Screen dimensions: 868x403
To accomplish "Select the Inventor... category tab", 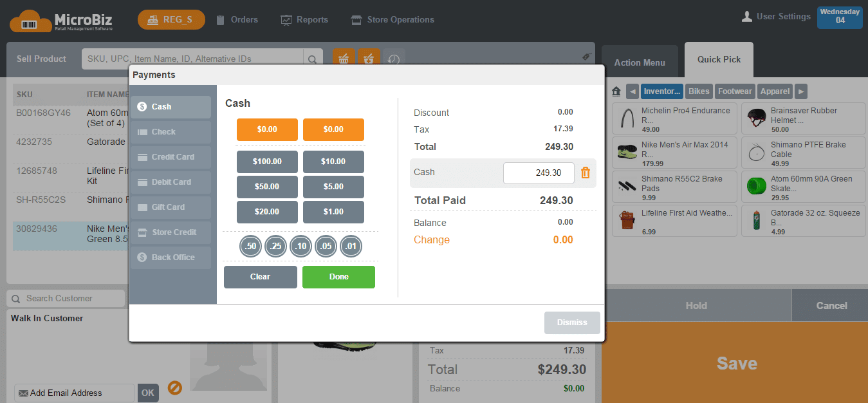I will click(x=662, y=91).
